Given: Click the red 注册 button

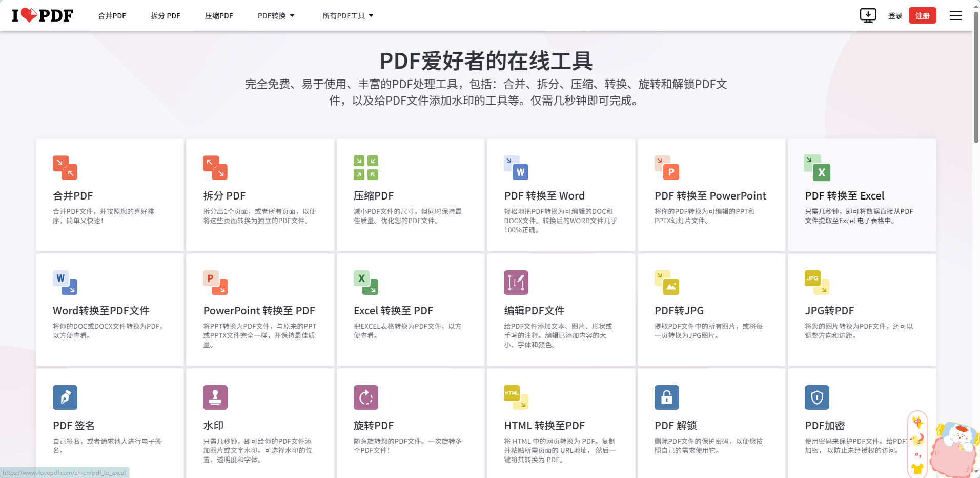Looking at the screenshot, I should [x=923, y=15].
